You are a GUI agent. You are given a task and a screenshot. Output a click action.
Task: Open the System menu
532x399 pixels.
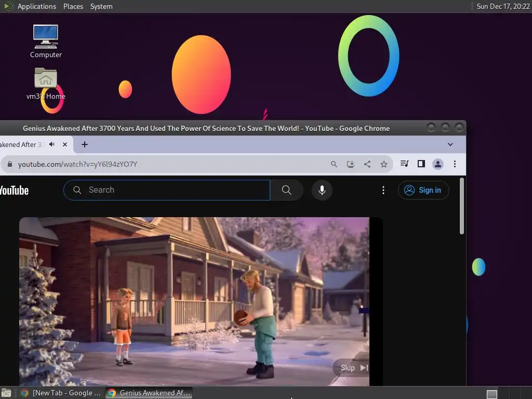pos(101,6)
